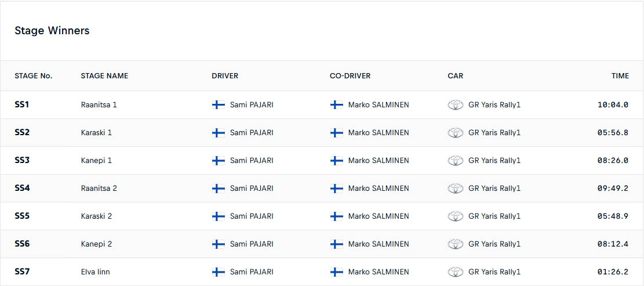Viewport: 644px width, 286px height.
Task: Click the Finland flag beside SS3 co-driver
Action: coord(337,161)
